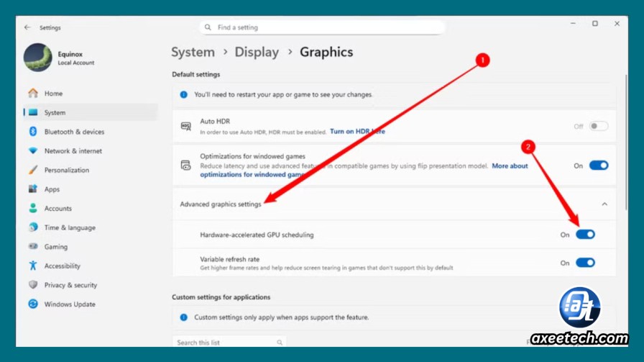Click System in the breadcrumb
This screenshot has height=362, width=644.
193,53
